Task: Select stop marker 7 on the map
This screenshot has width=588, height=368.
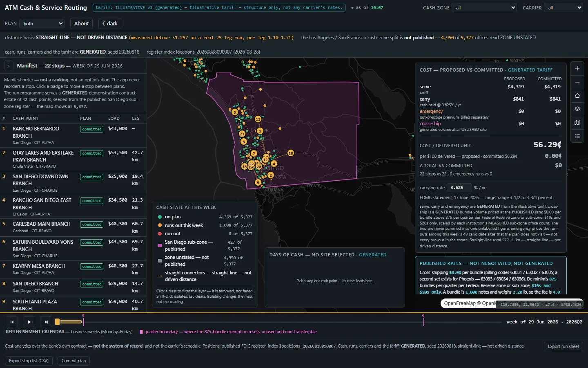Action: pyautogui.click(x=254, y=153)
